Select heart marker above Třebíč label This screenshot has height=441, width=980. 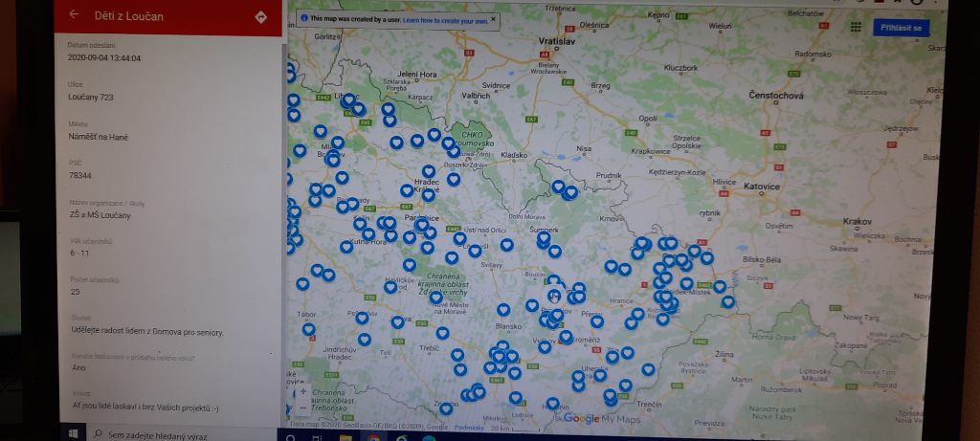pos(442,333)
